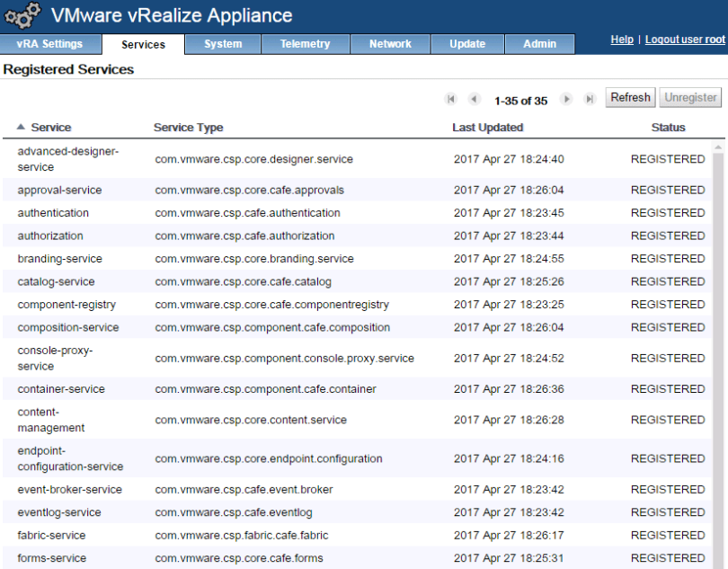Switch to the System tab
The width and height of the screenshot is (728, 569).
223,44
